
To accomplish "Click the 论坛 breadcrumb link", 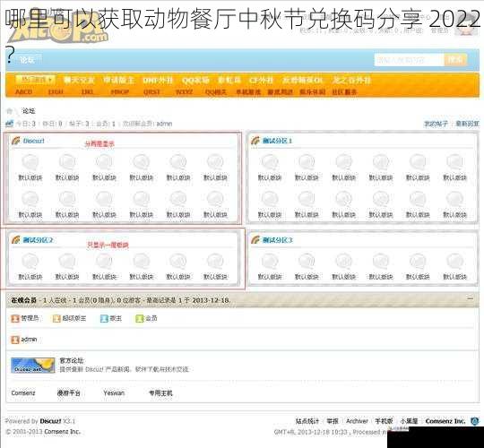I will coord(29,111).
